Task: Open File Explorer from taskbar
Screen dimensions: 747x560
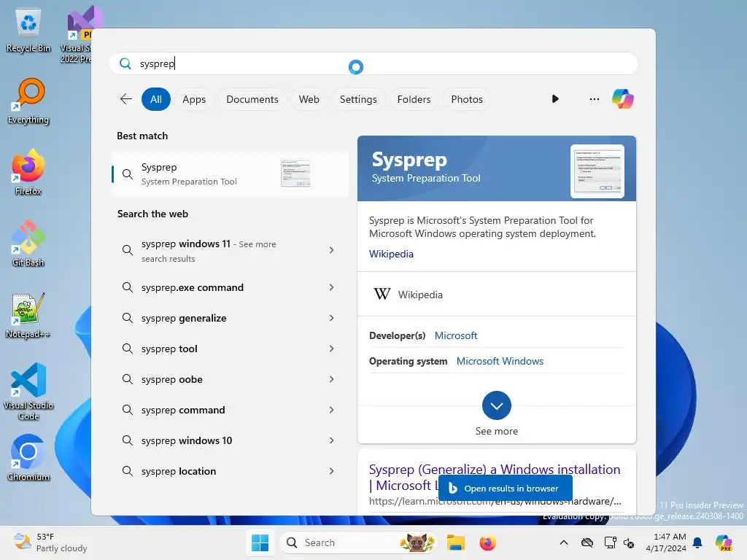Action: (455, 542)
